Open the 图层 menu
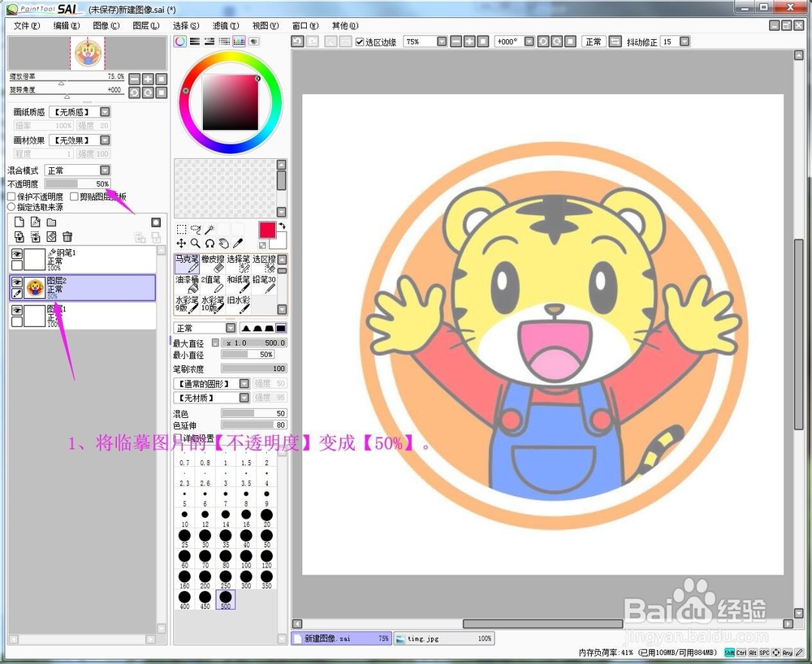The width and height of the screenshot is (812, 664). (x=146, y=25)
